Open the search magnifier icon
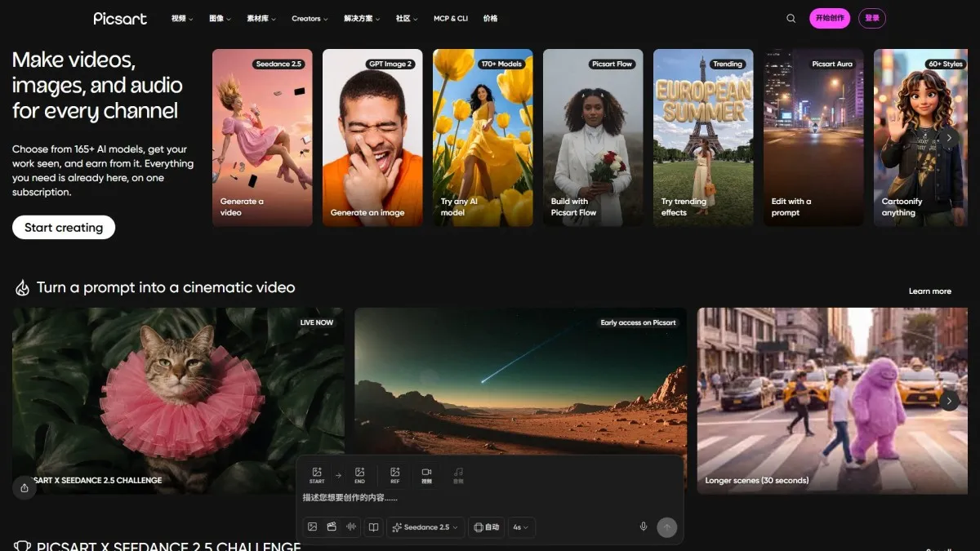 [791, 18]
